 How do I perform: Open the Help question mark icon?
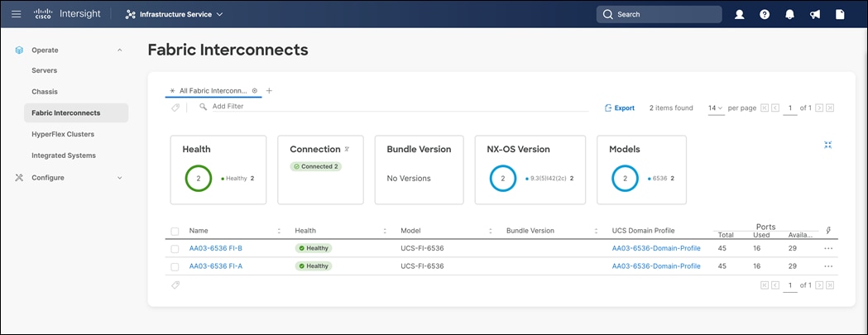765,14
